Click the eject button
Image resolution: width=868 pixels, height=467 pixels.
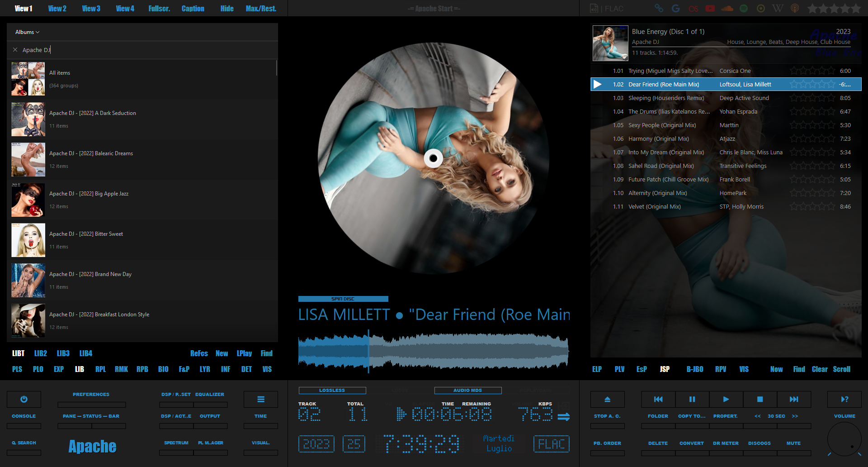click(608, 399)
